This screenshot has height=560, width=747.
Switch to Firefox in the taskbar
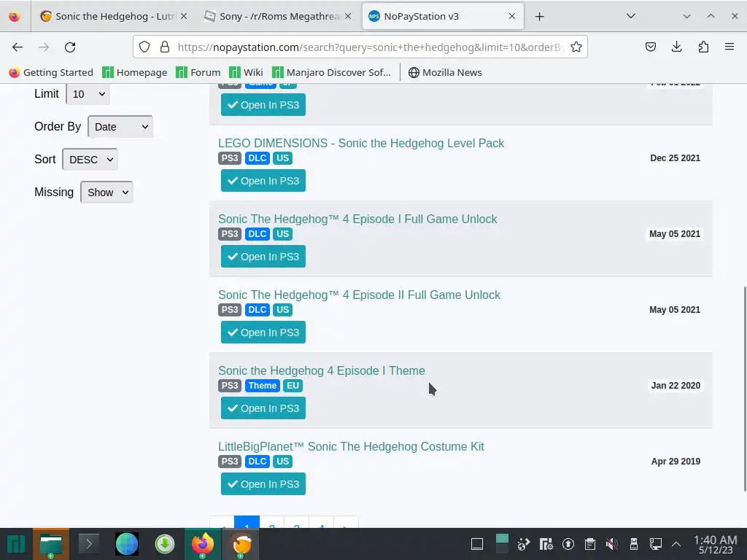click(203, 544)
